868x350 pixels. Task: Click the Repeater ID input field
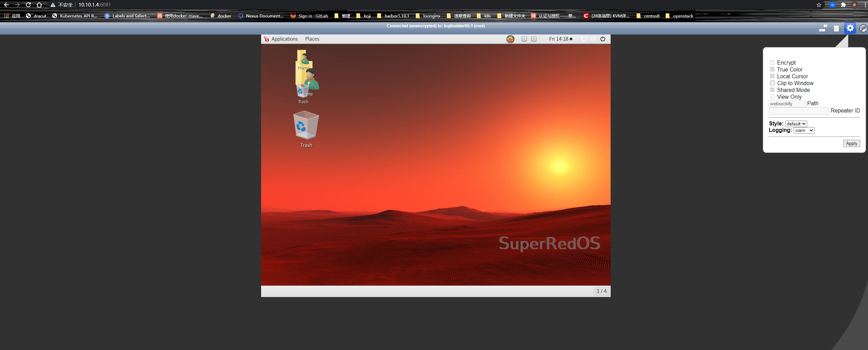pos(798,111)
